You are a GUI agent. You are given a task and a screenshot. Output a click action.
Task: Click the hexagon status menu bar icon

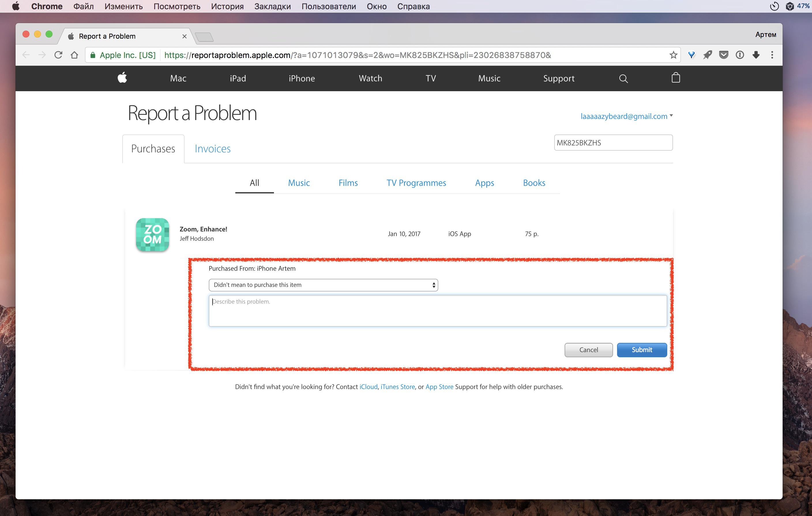click(790, 6)
